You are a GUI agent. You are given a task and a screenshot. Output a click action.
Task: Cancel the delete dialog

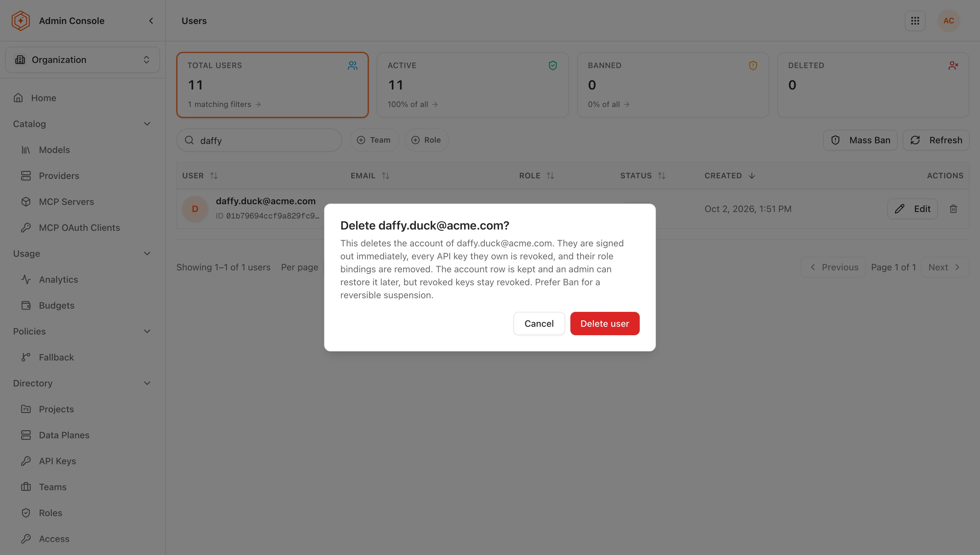tap(539, 324)
